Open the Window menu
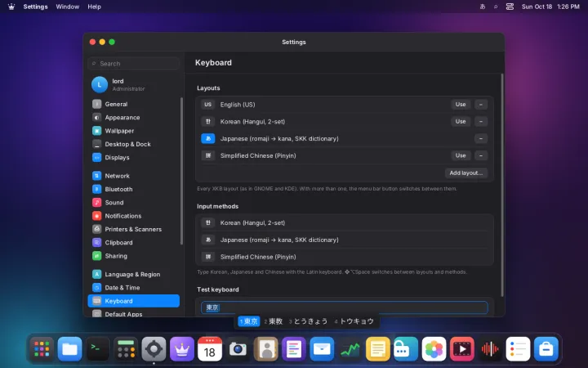 click(x=68, y=7)
